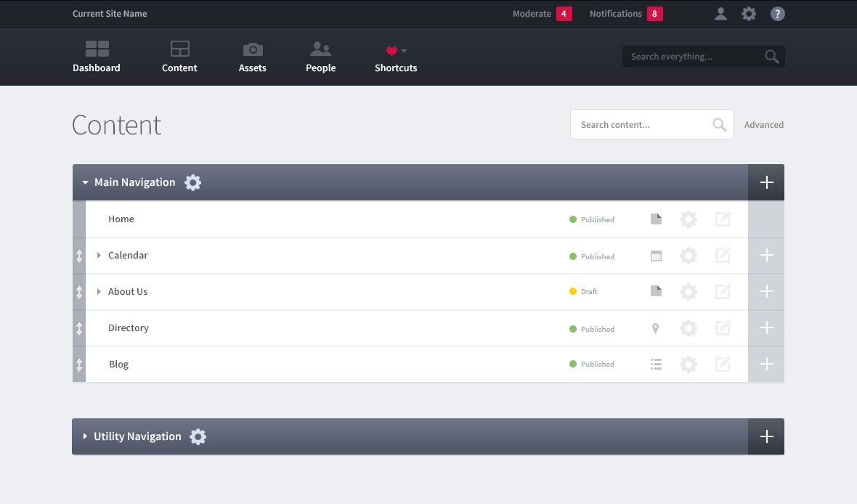
Task: Expand the Calendar tree item
Action: [x=99, y=256]
